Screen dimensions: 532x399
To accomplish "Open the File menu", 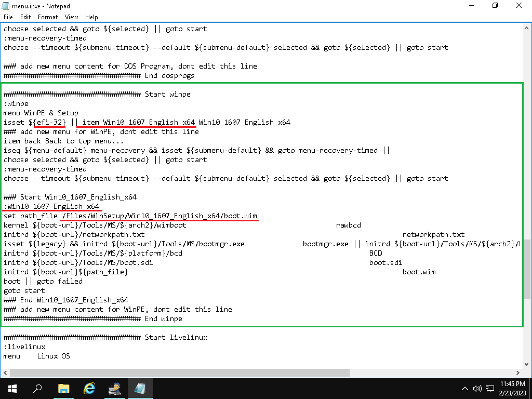I will [8, 17].
